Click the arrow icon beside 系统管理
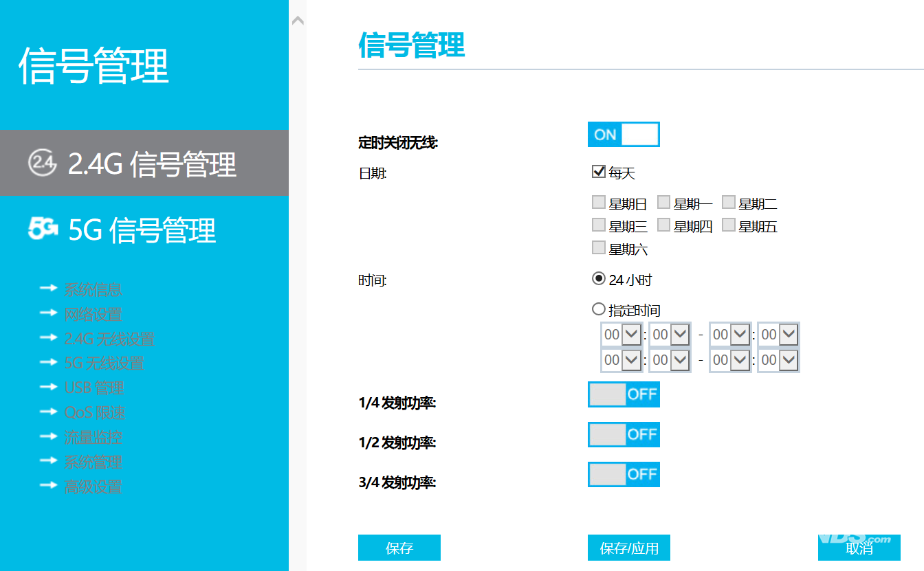 click(49, 461)
